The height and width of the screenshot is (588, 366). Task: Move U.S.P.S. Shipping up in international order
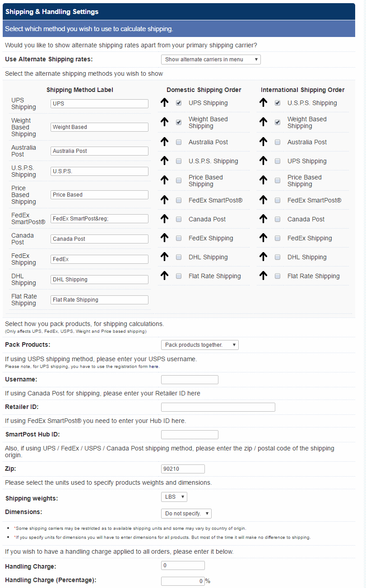[x=263, y=102]
